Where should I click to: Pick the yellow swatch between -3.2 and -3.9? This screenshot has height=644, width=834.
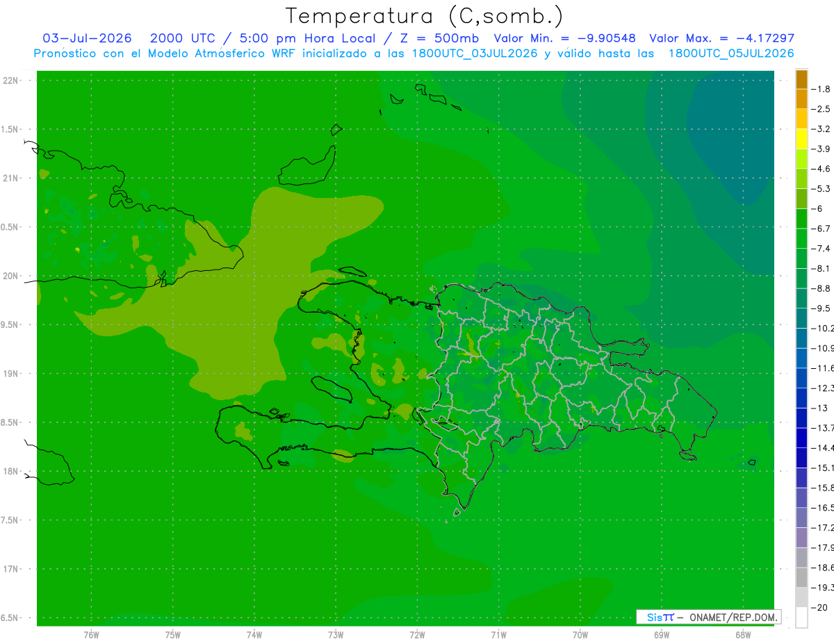tap(801, 139)
